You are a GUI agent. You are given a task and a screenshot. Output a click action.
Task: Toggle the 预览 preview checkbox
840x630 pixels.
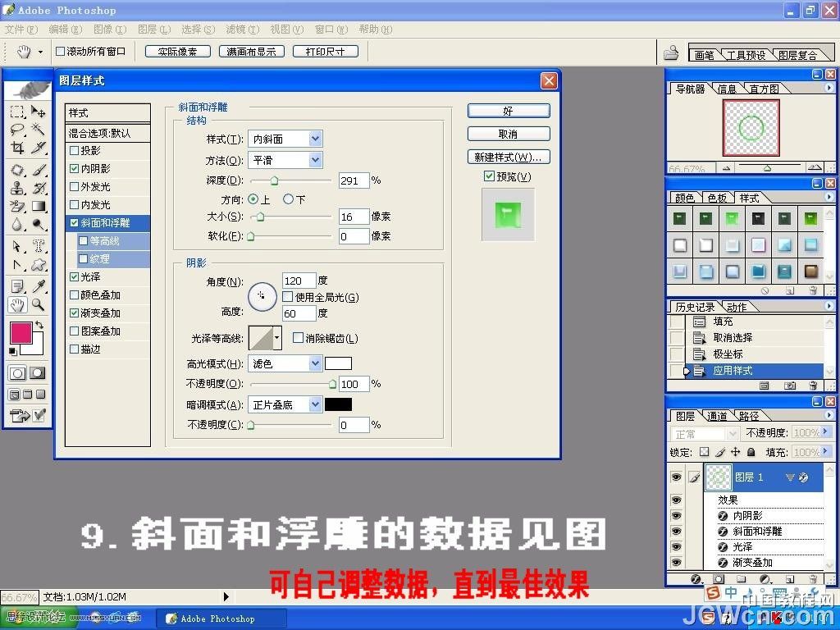point(489,176)
